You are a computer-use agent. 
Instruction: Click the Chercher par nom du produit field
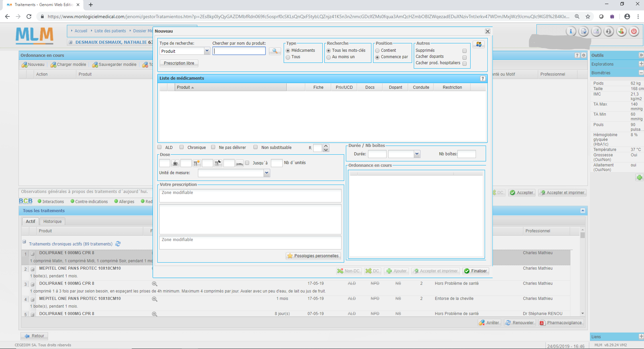coord(239,51)
